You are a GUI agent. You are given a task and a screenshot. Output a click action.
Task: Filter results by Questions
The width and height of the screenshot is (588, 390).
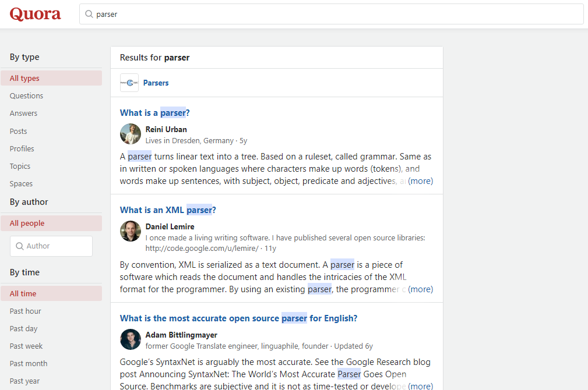26,95
